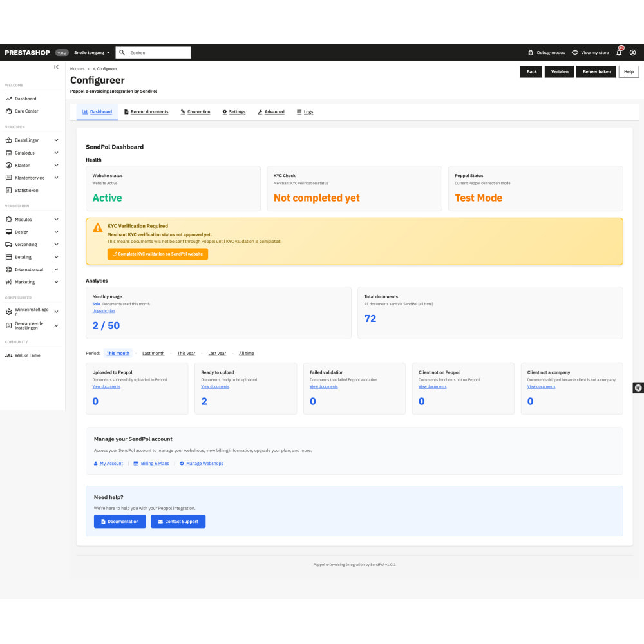Open the Advanced tab
644x644 pixels.
(x=271, y=111)
